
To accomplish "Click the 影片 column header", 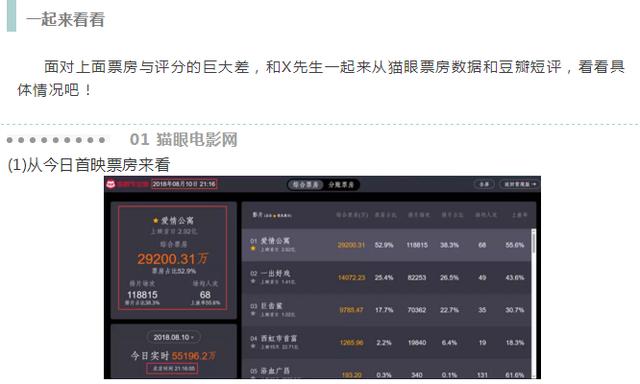I will 271,215.
